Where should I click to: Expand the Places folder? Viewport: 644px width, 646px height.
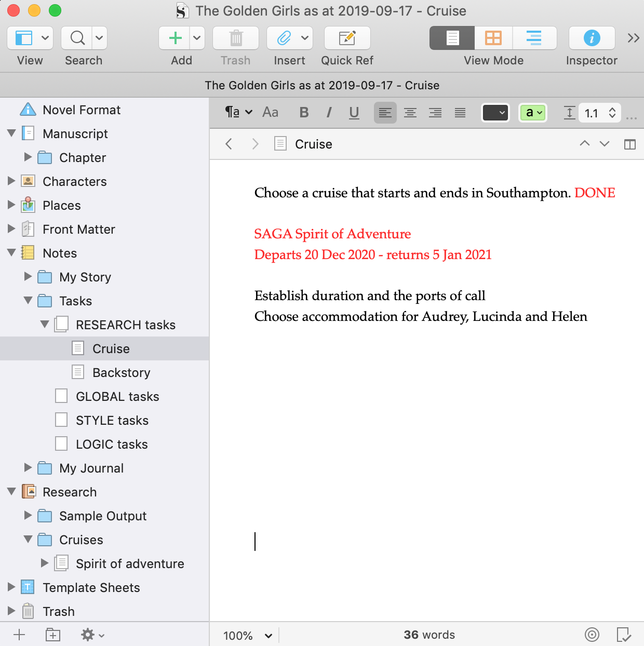tap(11, 205)
